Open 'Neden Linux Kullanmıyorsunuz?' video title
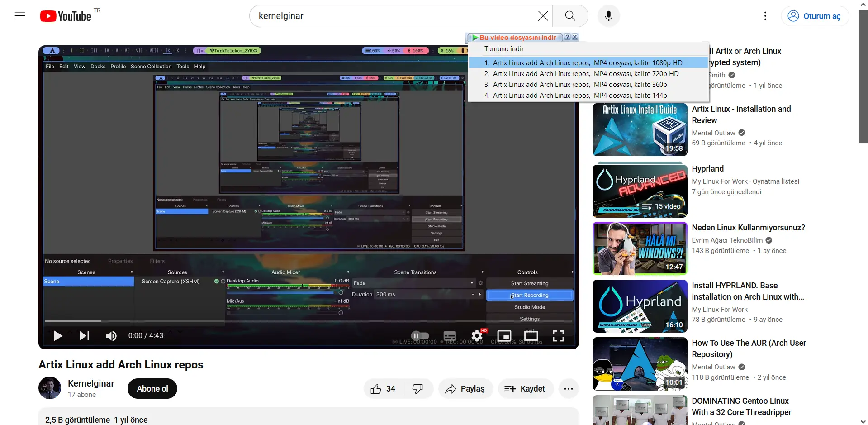The image size is (868, 425). [748, 228]
